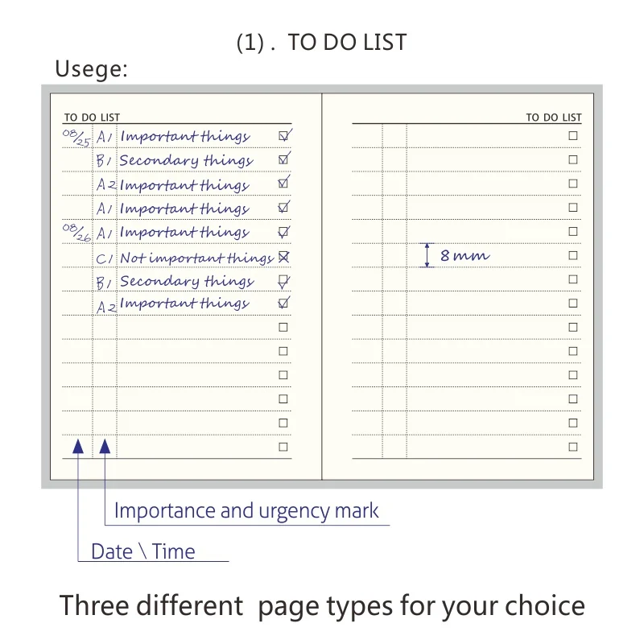Select the 08/25 date entry
Image resolution: width=644 pixels, height=644 pixels.
coord(76,137)
